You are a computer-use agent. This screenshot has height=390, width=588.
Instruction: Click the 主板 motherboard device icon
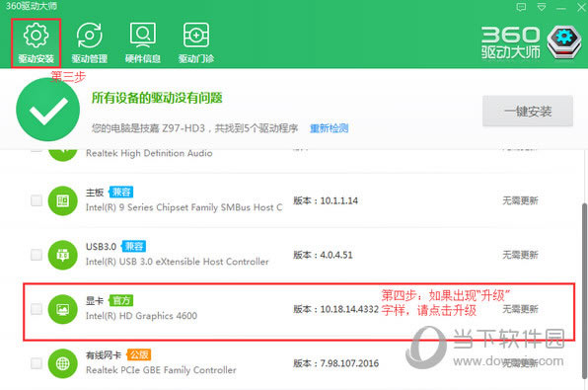[62, 200]
